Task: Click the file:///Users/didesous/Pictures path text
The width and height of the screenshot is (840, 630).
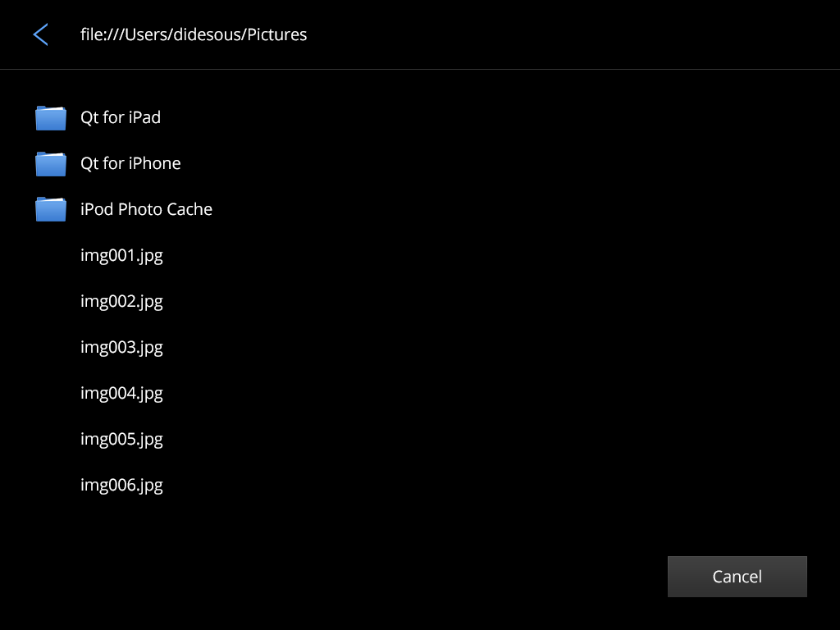Action: (194, 34)
